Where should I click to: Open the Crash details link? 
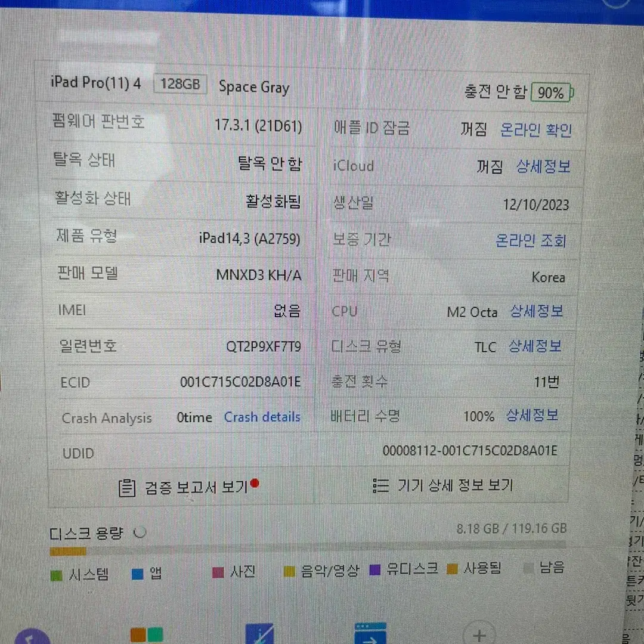point(262,417)
